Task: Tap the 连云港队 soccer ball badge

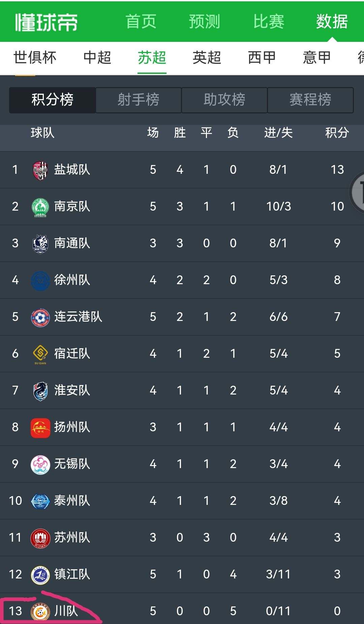Action: click(x=40, y=317)
